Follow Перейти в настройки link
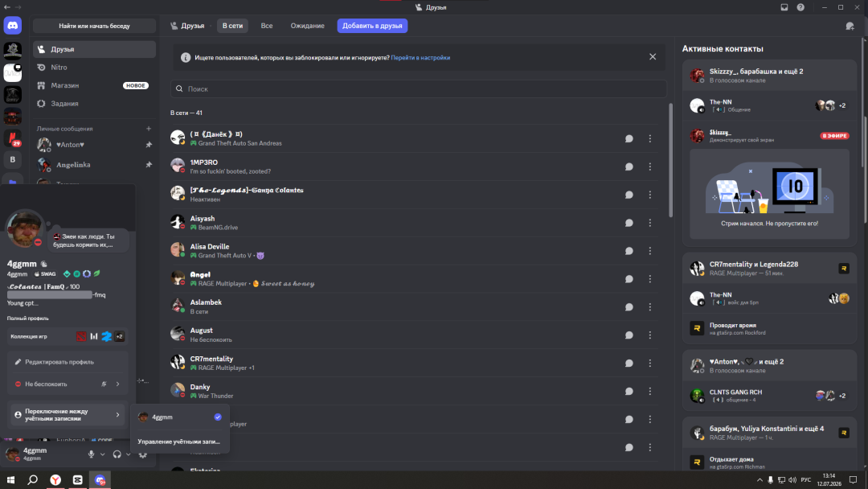This screenshot has width=868, height=489. tap(420, 58)
